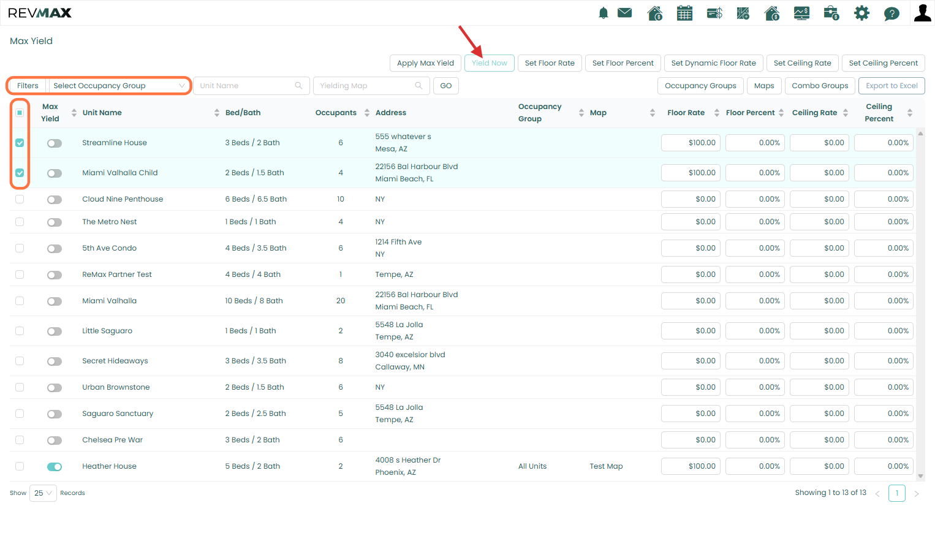The width and height of the screenshot is (935, 560).
Task: Edit Floor Rate for Heather House
Action: click(691, 466)
